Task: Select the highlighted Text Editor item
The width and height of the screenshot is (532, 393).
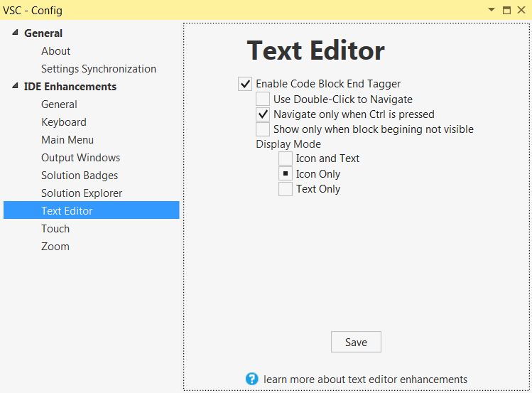Action: (x=91, y=210)
